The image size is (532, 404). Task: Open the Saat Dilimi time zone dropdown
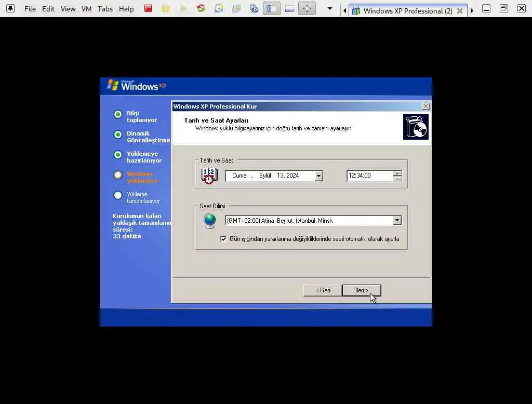tap(397, 221)
